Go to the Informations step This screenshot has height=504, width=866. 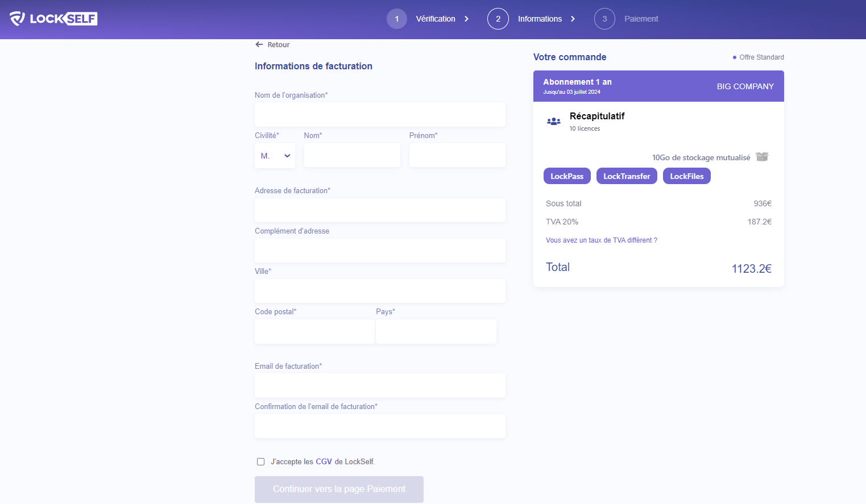[540, 19]
